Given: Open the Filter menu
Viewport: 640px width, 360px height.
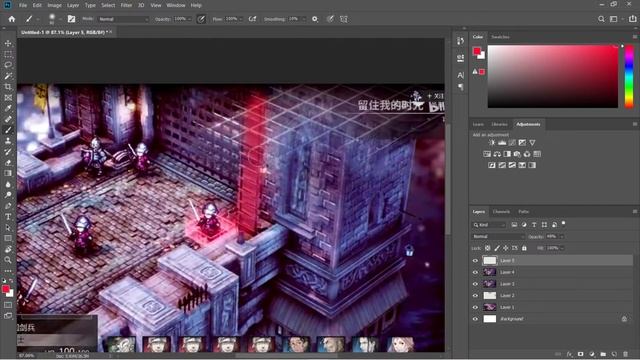Looking at the screenshot, I should point(126,5).
